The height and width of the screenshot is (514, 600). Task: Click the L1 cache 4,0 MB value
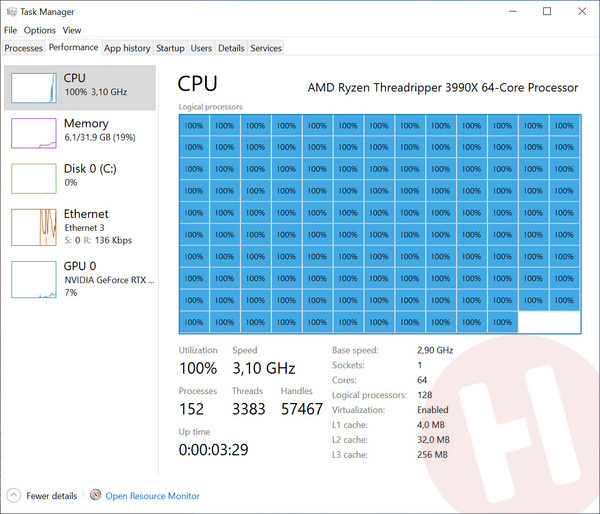coord(431,425)
